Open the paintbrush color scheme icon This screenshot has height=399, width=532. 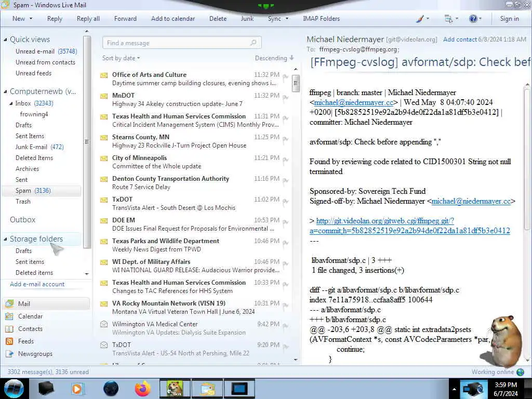click(x=420, y=19)
